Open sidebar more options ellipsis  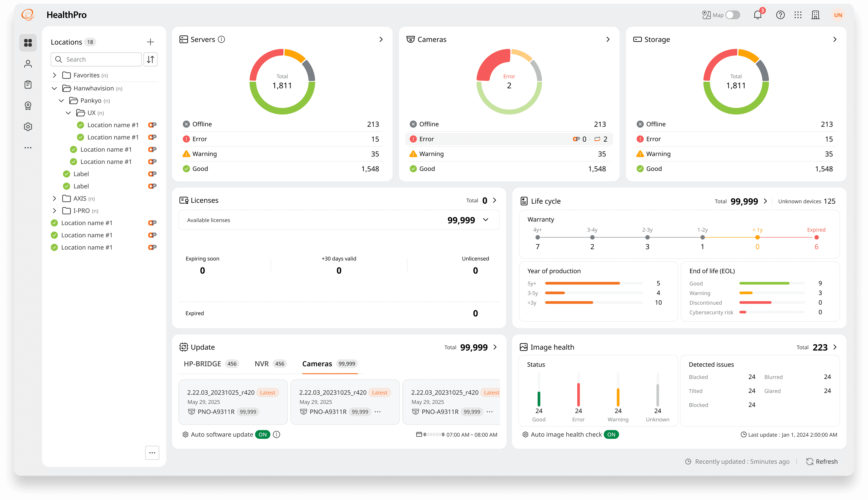click(x=28, y=148)
